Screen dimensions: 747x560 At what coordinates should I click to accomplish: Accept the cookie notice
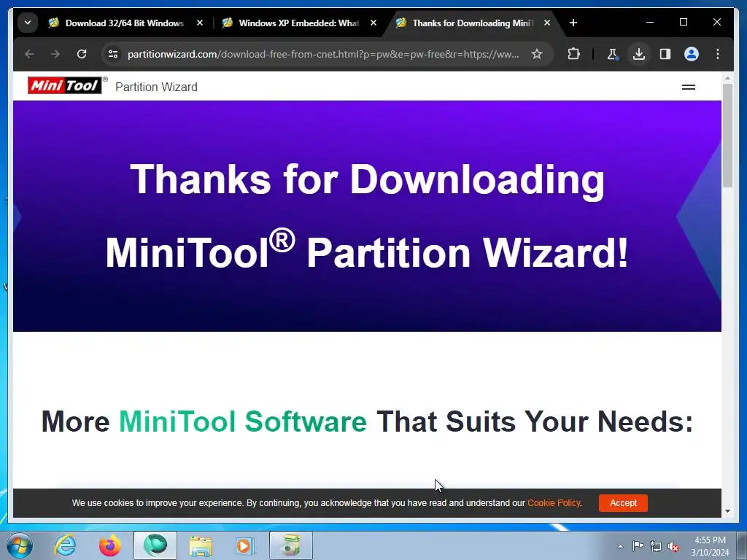click(x=623, y=503)
